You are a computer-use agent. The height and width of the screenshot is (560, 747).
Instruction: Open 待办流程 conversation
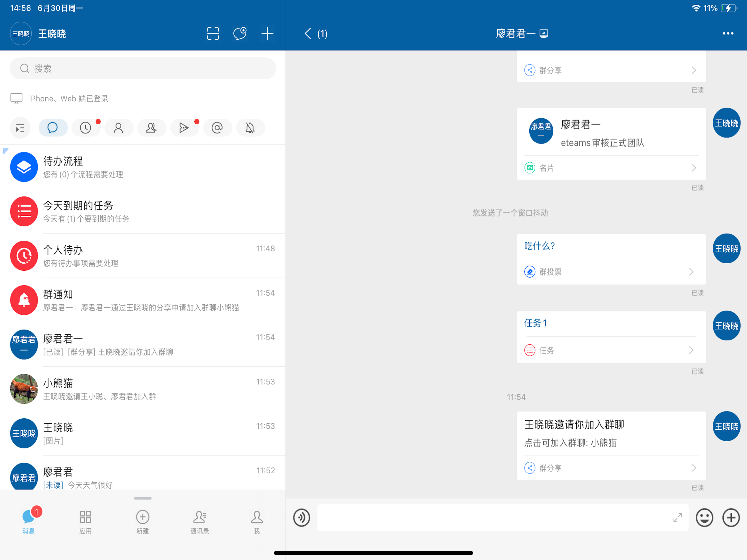click(142, 167)
